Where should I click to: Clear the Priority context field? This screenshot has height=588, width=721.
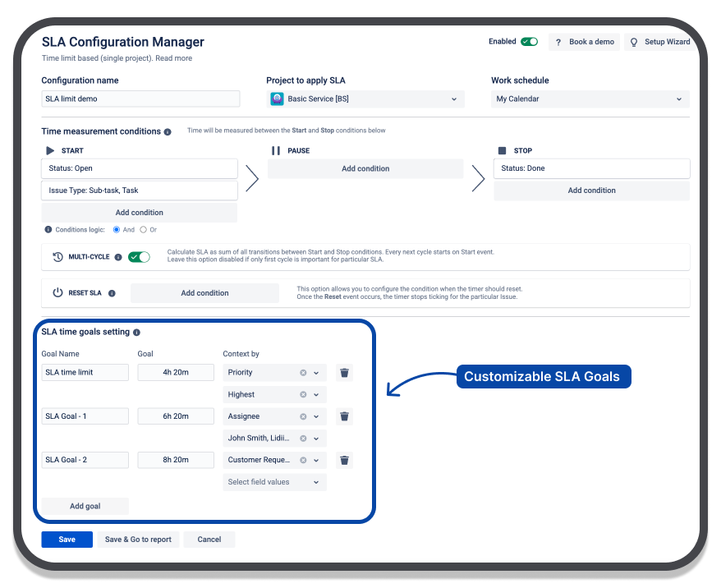tap(303, 373)
